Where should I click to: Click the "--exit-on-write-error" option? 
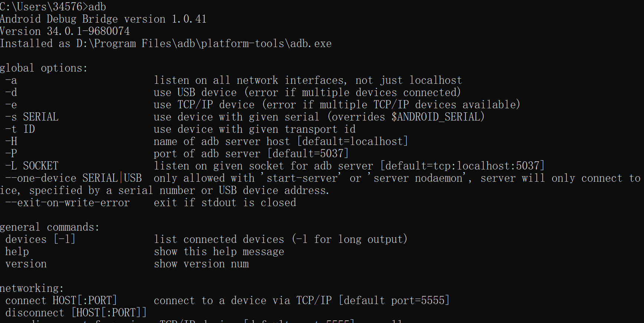pos(68,202)
